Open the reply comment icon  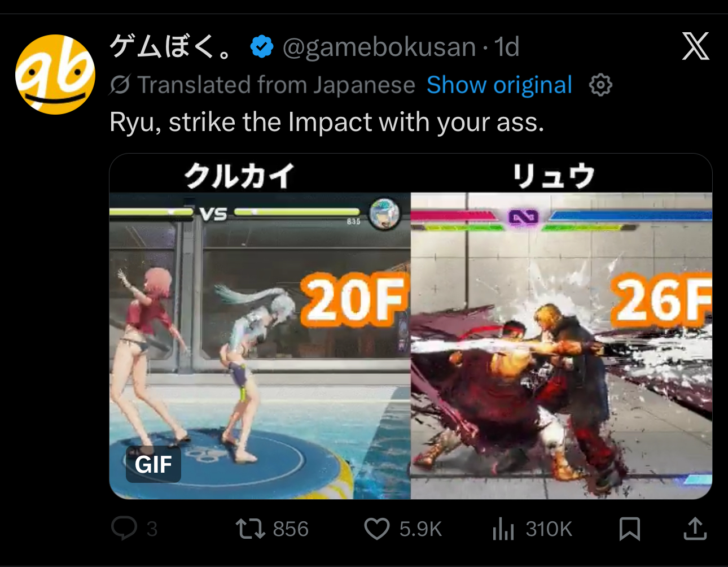coord(124,529)
